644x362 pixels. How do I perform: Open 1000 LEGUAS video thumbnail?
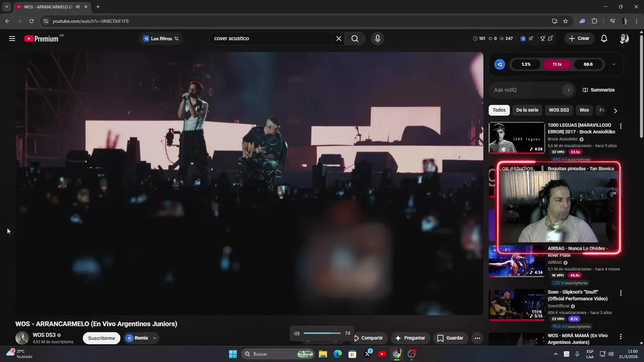[516, 137]
